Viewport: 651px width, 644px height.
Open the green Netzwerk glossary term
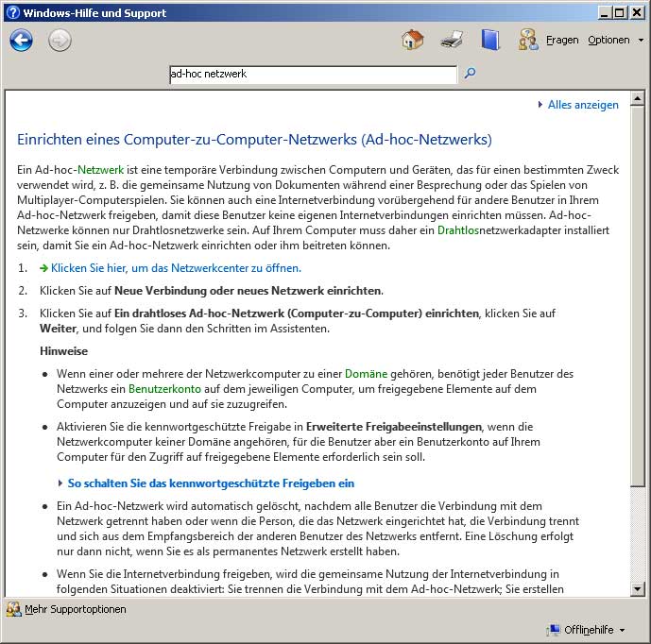(100, 170)
